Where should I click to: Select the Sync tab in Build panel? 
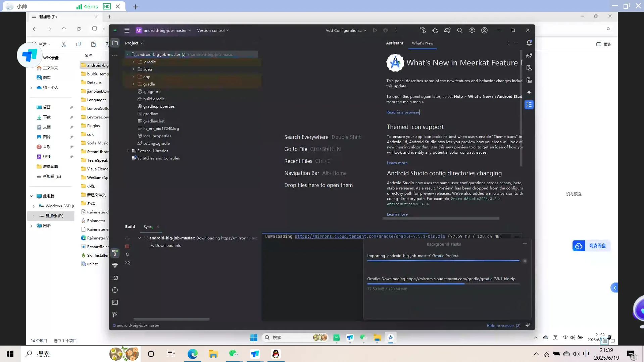click(148, 227)
